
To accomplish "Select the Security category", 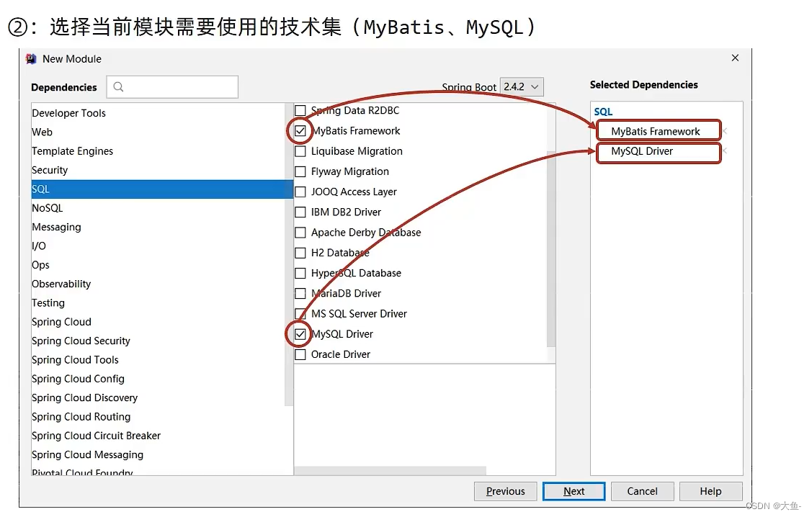I will point(158,170).
